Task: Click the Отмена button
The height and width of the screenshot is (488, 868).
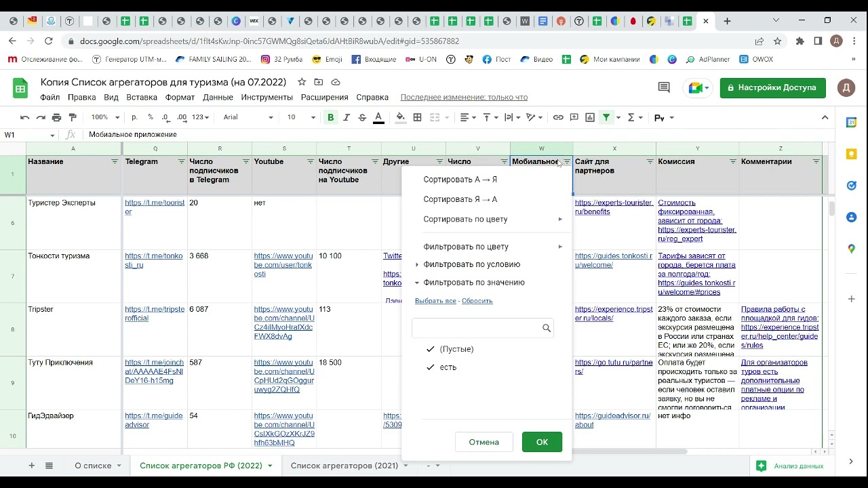Action: coord(484,442)
